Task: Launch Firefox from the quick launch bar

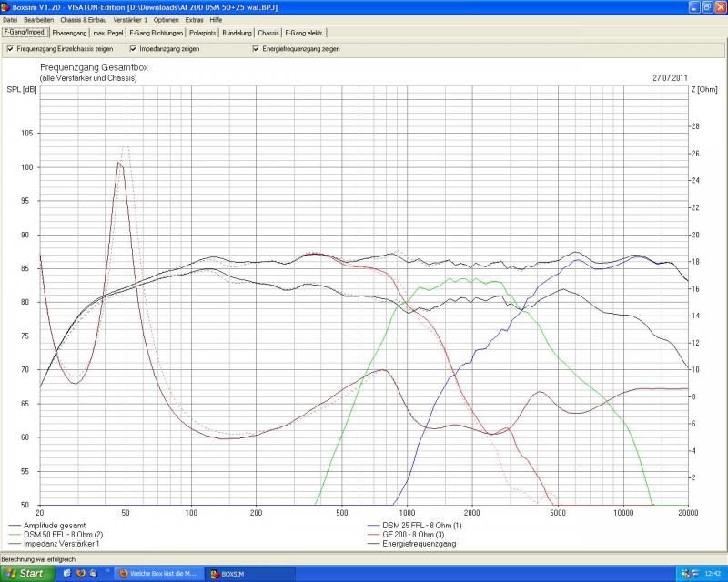Action: point(80,573)
